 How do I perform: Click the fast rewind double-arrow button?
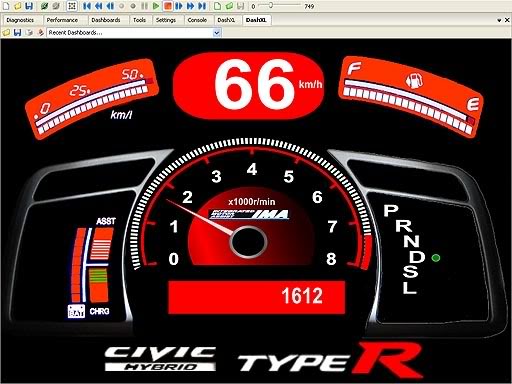tap(98, 6)
